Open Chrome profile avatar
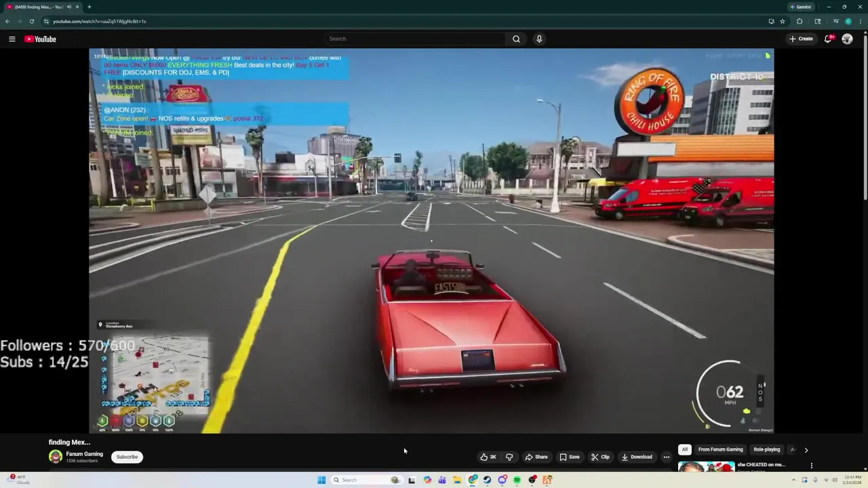The image size is (868, 488). coord(848,21)
